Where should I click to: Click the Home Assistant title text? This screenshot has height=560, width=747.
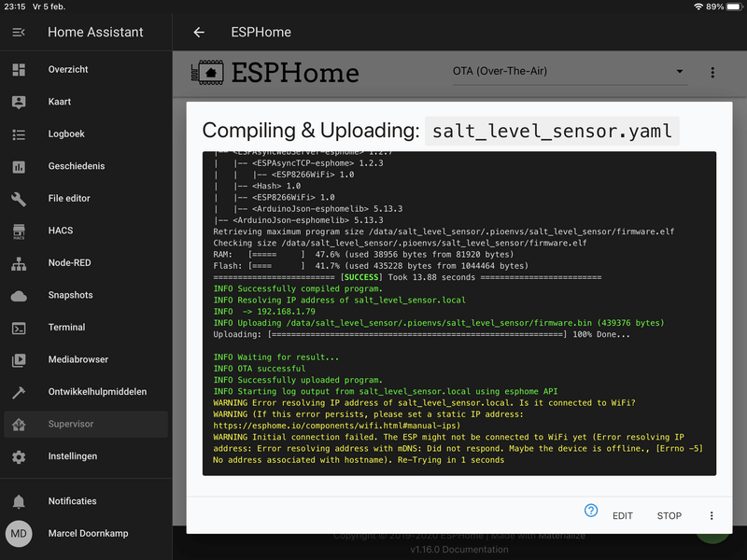coord(95,33)
